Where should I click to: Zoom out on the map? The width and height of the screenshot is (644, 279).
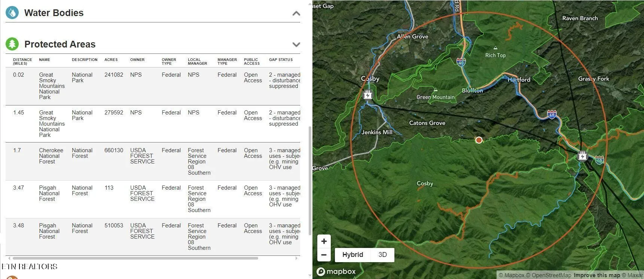coord(324,255)
